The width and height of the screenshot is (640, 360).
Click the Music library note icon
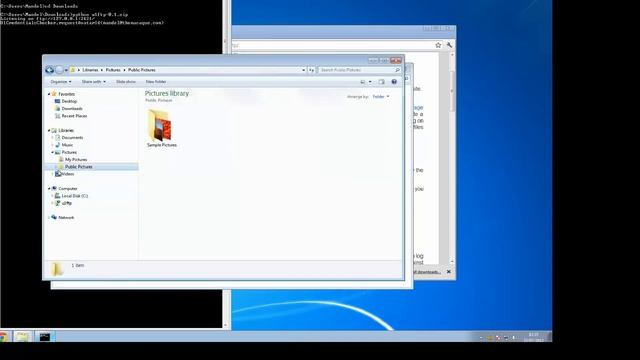pyautogui.click(x=58, y=145)
